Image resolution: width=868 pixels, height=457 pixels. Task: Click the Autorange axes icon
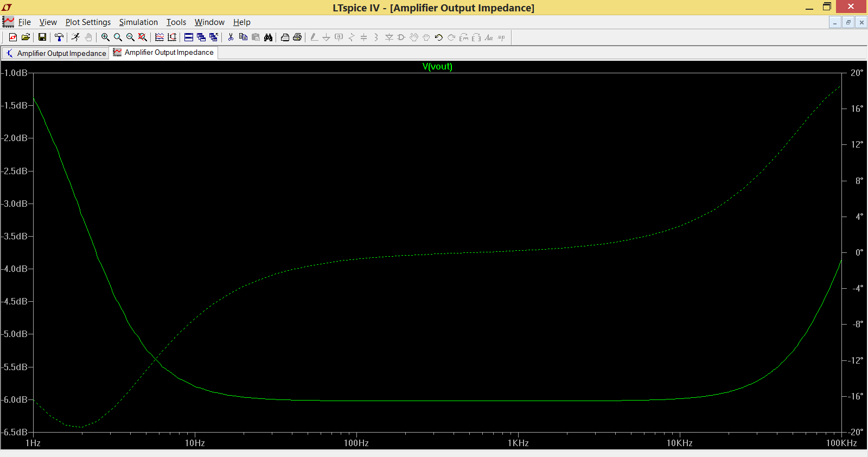pos(172,37)
